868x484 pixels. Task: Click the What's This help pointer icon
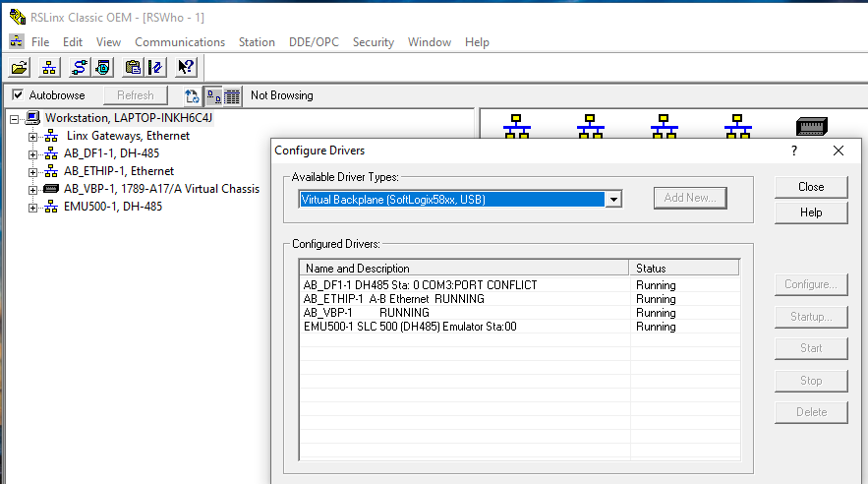point(186,68)
